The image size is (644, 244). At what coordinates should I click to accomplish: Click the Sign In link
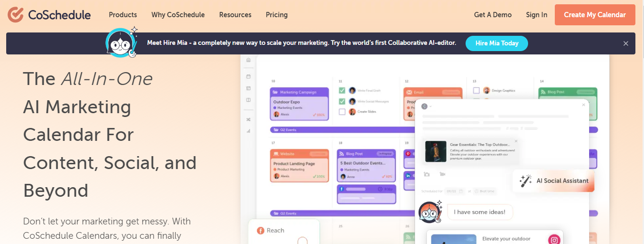(537, 15)
